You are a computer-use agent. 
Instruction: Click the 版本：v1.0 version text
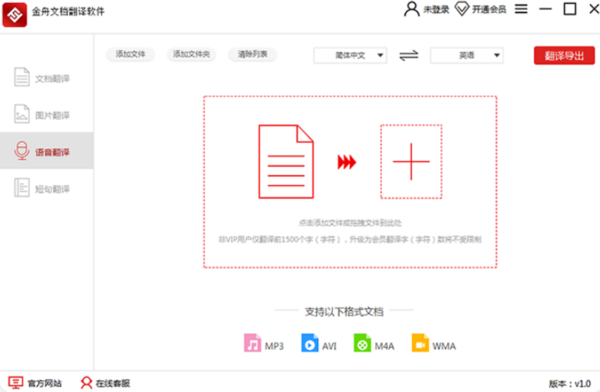[570, 384]
